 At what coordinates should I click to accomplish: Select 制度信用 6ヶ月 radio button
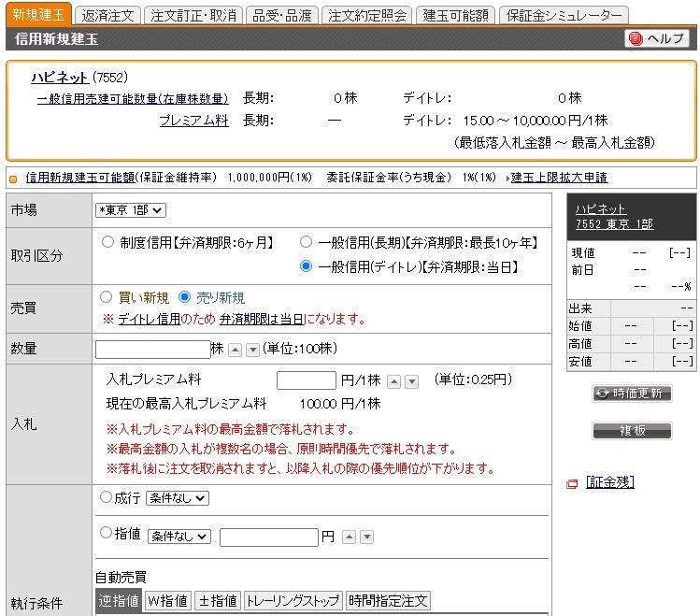tap(107, 242)
